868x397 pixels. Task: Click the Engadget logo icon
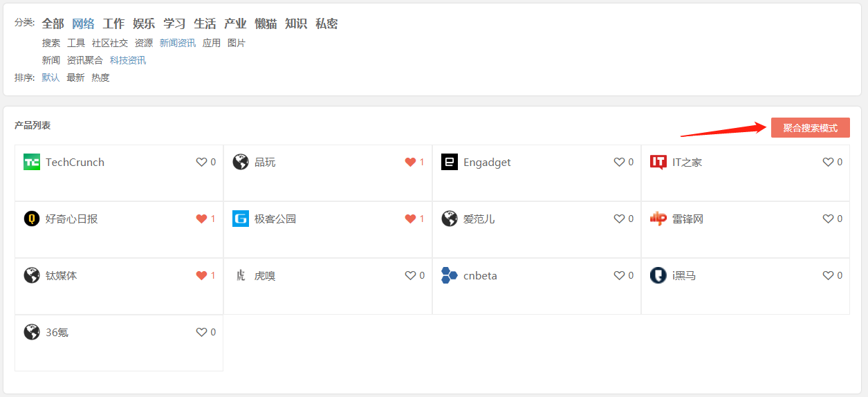click(450, 163)
